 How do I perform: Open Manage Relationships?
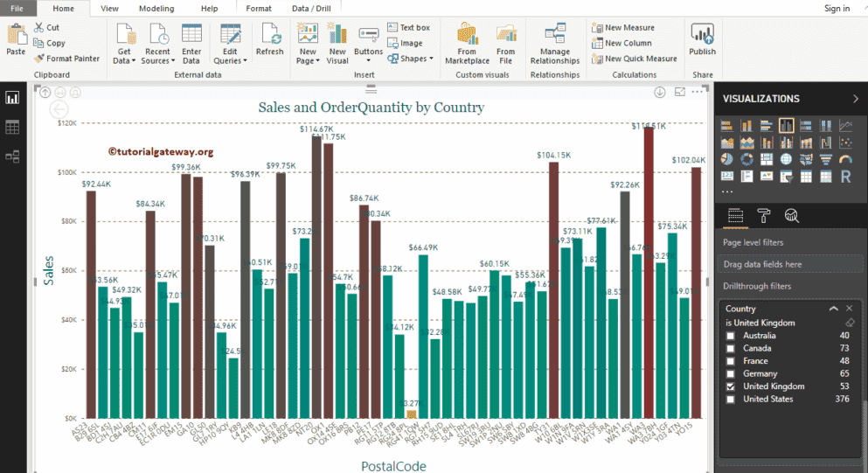coord(554,44)
